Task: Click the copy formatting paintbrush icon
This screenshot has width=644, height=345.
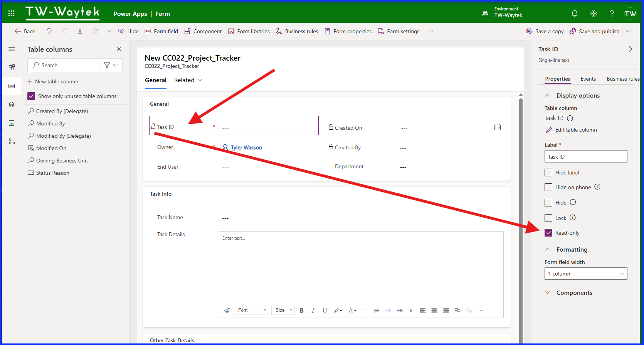Action: (x=227, y=310)
